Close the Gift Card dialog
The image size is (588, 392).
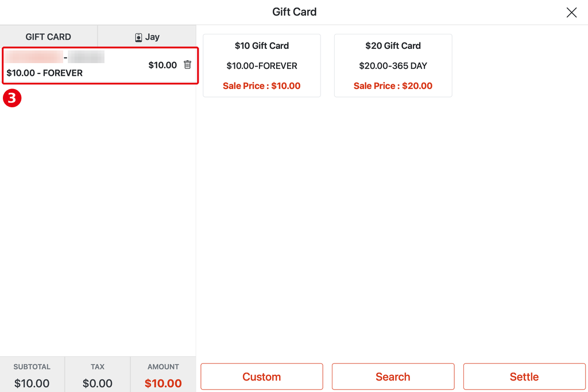point(571,13)
